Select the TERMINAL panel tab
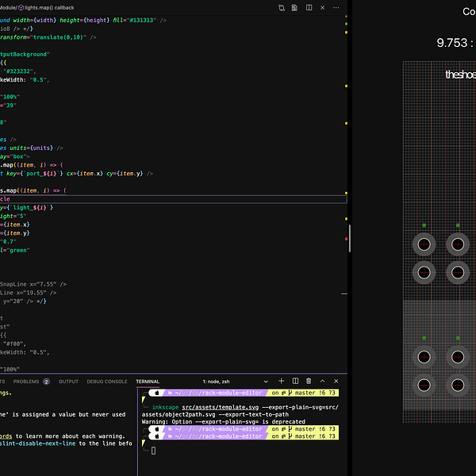Screen dimensions: 476x476 (x=148, y=382)
